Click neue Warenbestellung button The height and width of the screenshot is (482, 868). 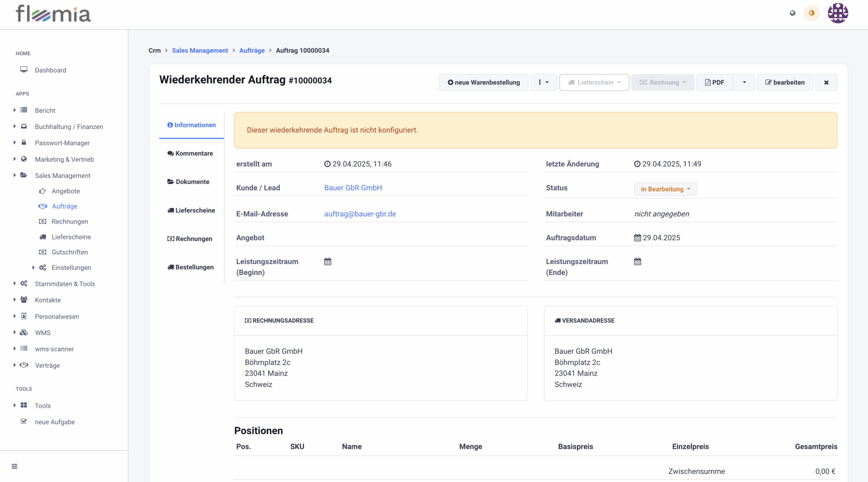pos(484,82)
